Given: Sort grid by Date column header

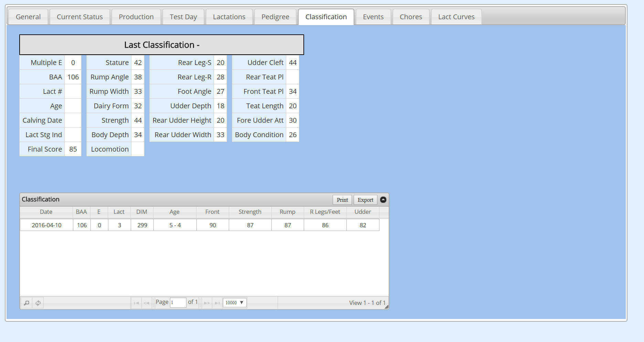Looking at the screenshot, I should pos(46,212).
